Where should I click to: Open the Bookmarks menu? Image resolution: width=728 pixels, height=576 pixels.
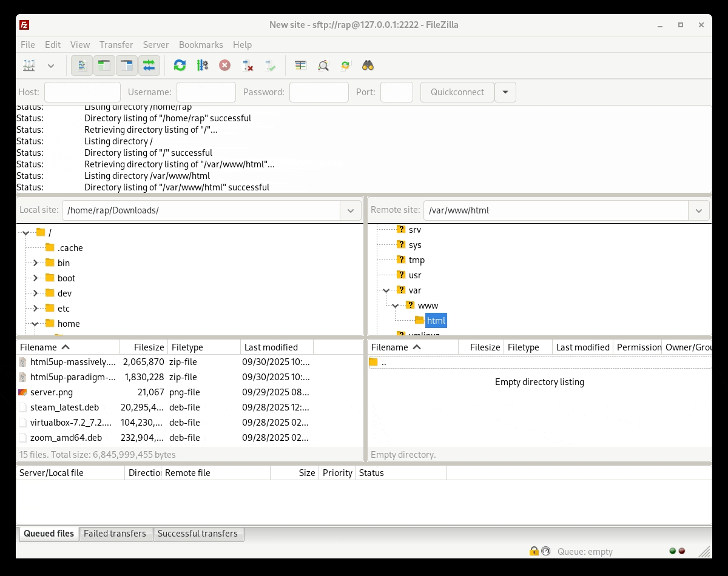point(201,45)
